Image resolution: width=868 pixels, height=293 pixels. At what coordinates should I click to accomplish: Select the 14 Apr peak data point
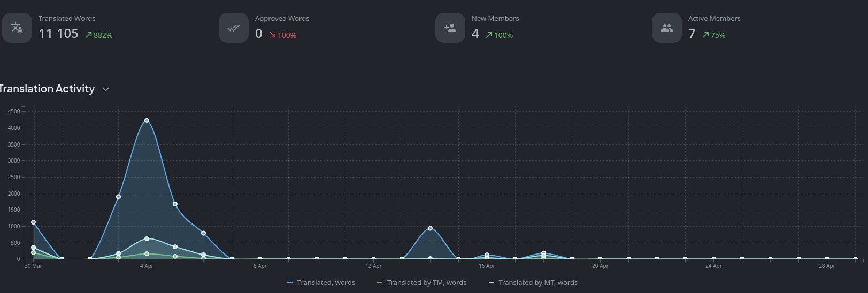[430, 228]
